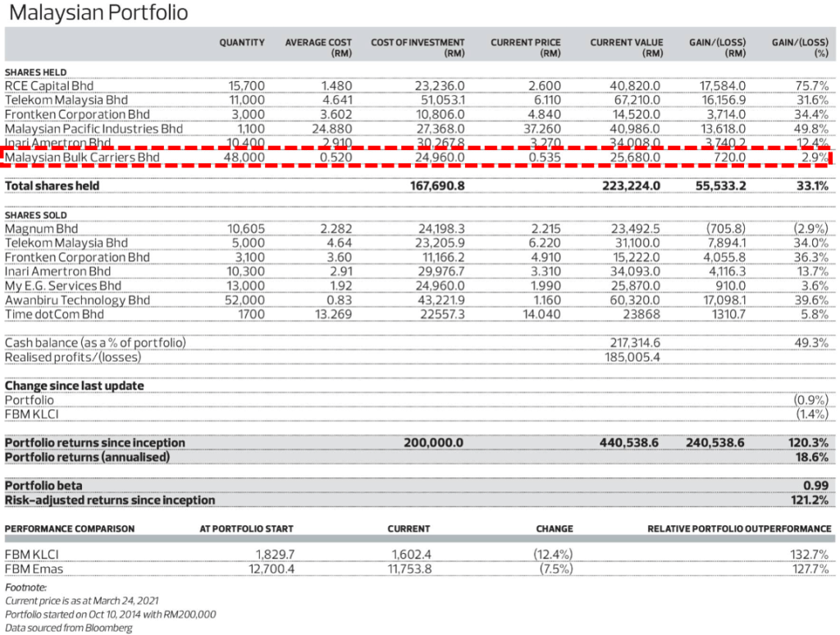
Task: Select the QUANTITY column header
Action: point(241,43)
